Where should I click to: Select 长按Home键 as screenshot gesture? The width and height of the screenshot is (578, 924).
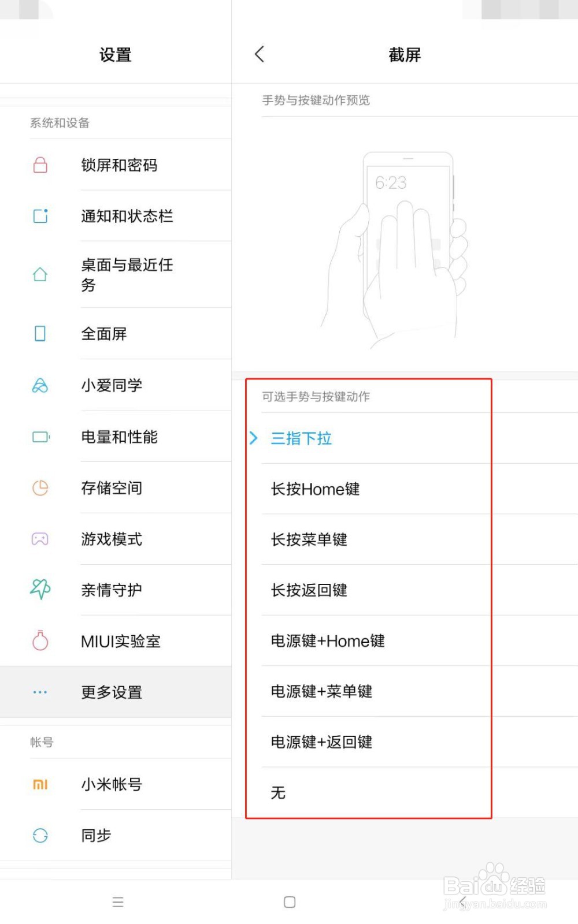click(x=315, y=489)
